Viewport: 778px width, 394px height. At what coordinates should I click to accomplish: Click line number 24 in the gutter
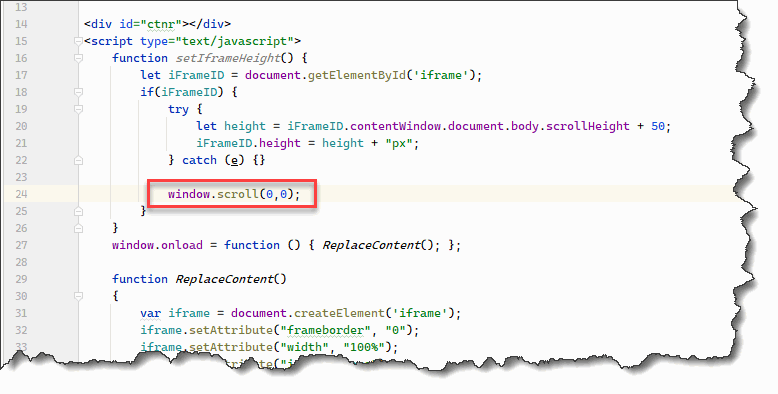click(x=21, y=194)
